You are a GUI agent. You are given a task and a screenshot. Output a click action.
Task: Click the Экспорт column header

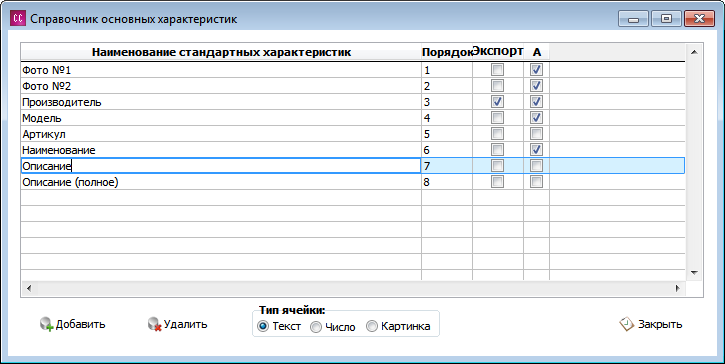pyautogui.click(x=498, y=51)
